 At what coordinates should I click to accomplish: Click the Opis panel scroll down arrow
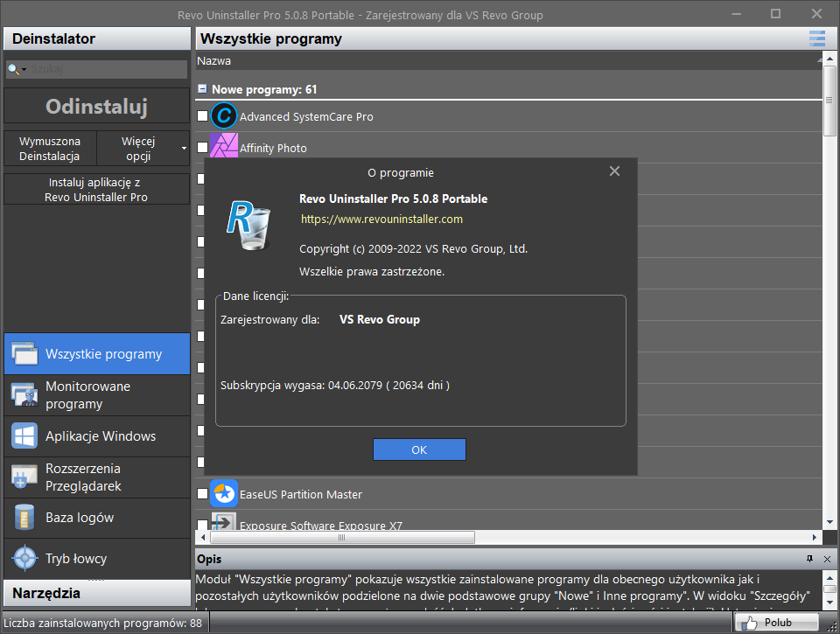pos(829,603)
